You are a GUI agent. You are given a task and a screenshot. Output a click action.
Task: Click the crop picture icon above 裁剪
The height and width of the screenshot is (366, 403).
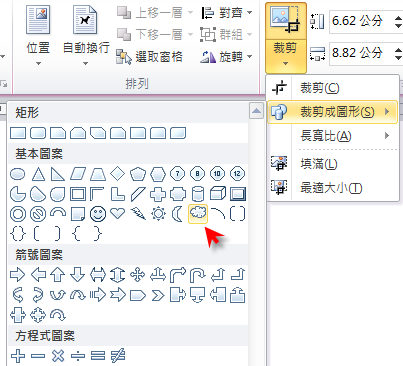(286, 21)
